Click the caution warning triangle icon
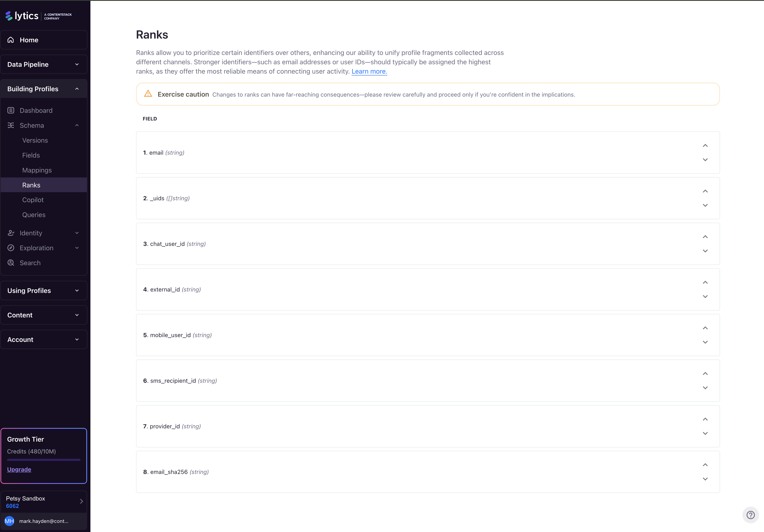764x532 pixels. tap(148, 94)
